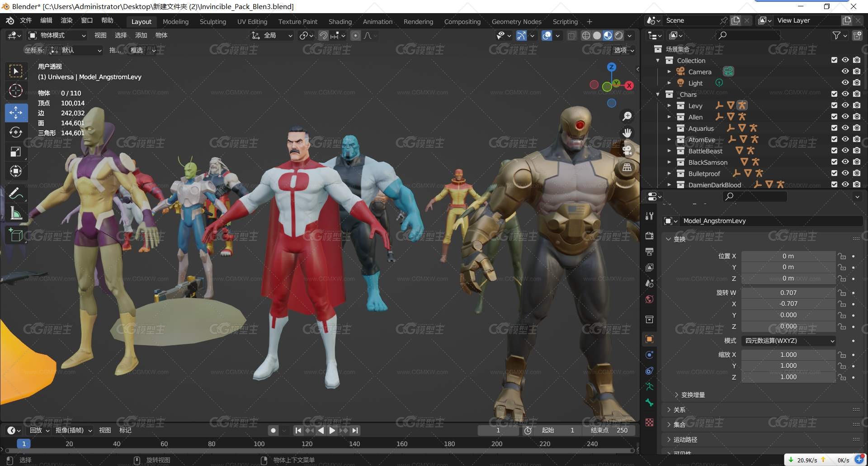Choose the Rotate tool
This screenshot has height=466, width=868.
pyautogui.click(x=16, y=132)
